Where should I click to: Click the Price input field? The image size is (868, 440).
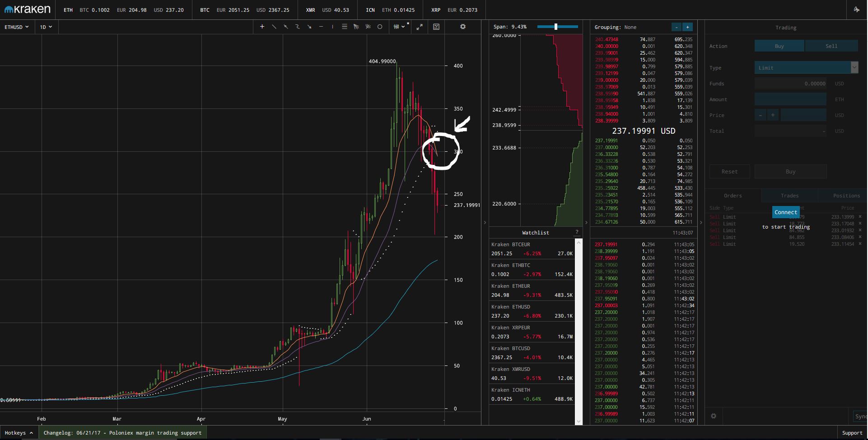pos(803,115)
